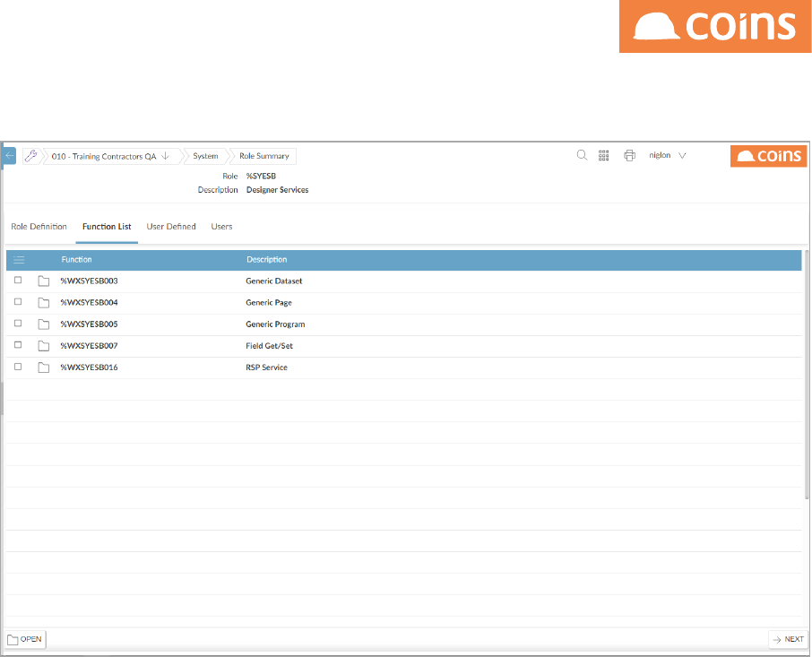Click the back arrow button
812x657 pixels.
pos(9,156)
